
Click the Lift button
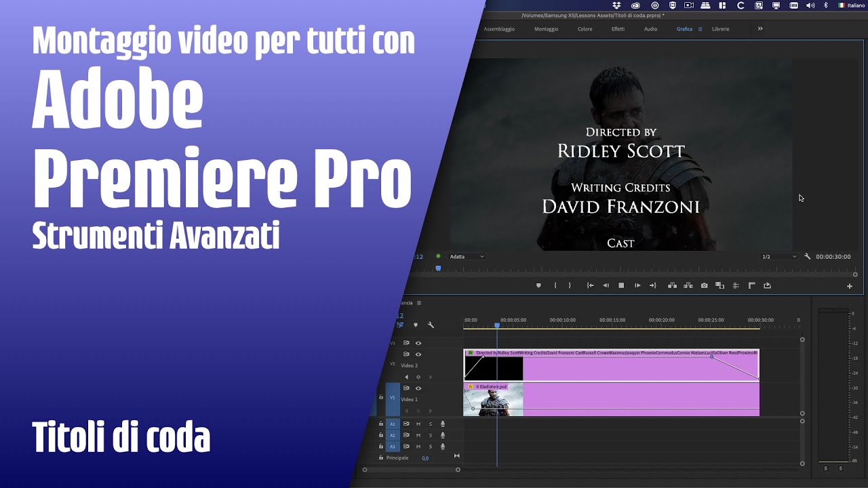click(672, 285)
